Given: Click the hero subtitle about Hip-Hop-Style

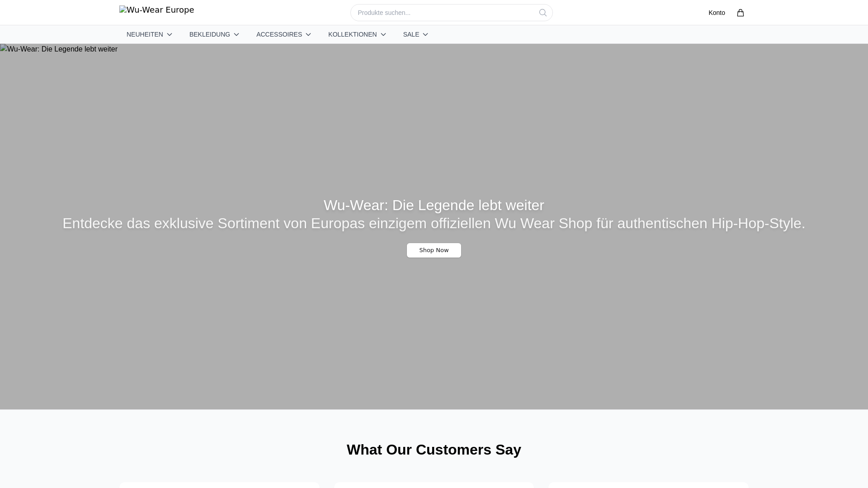Looking at the screenshot, I should (x=434, y=223).
